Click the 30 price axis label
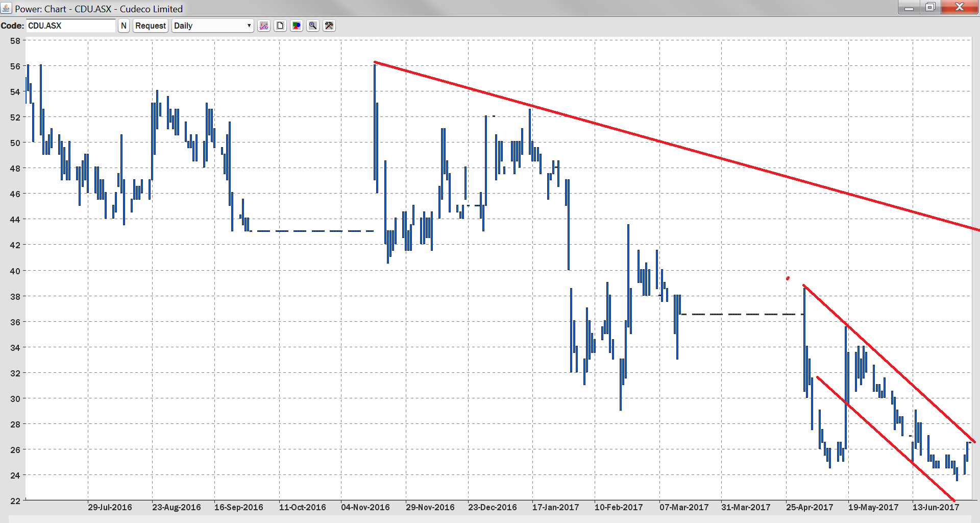The image size is (980, 523). [x=15, y=399]
